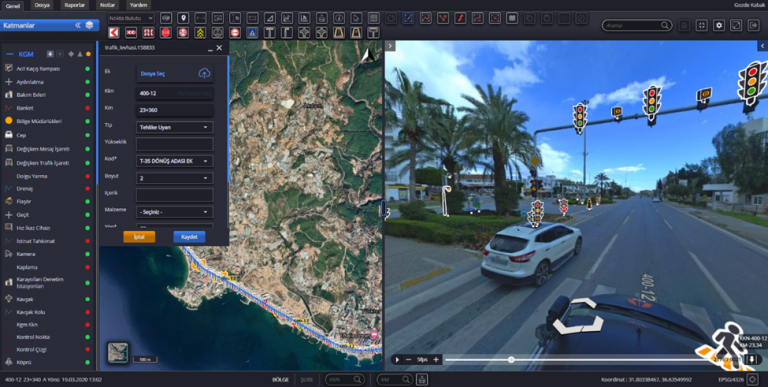Open the Tip dropdown showing Tehlike Uyarı
This screenshot has width=768, height=387.
click(174, 127)
